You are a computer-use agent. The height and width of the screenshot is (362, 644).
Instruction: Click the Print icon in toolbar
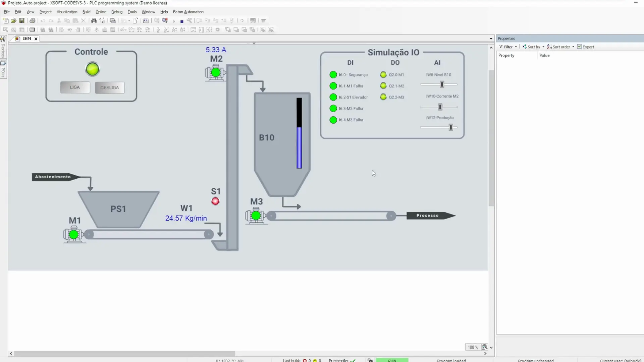(32, 20)
